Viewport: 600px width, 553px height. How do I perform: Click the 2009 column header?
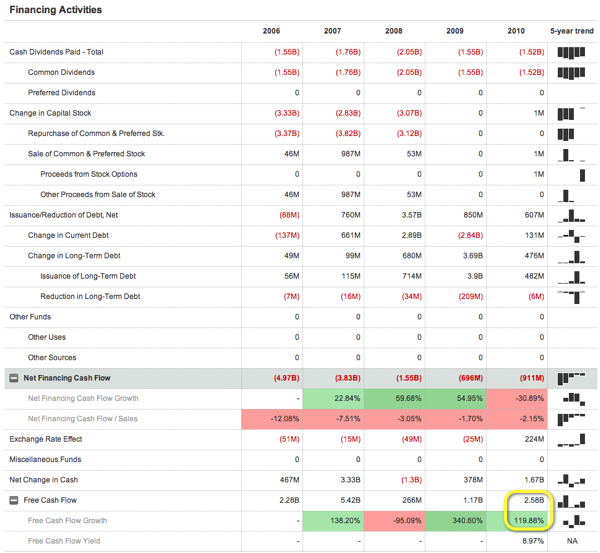coord(455,31)
